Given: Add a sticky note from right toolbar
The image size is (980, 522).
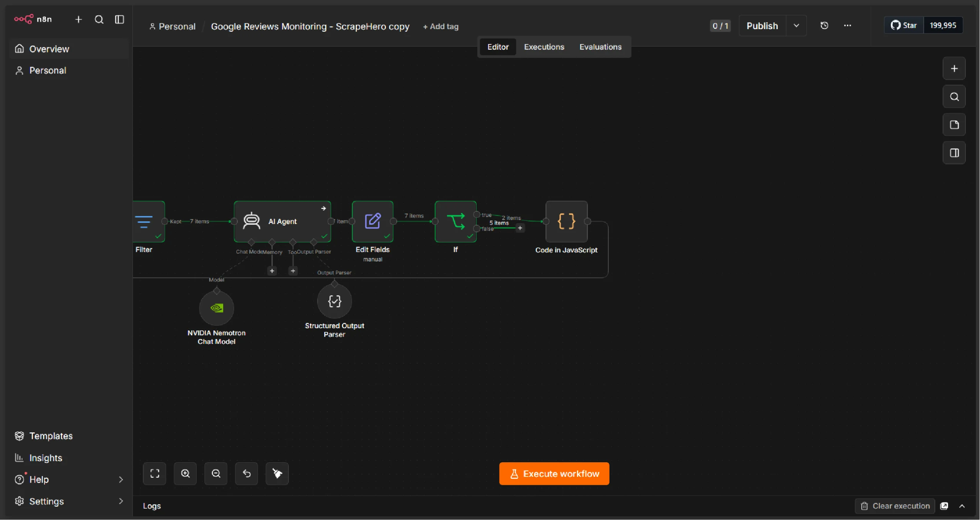Looking at the screenshot, I should pyautogui.click(x=954, y=125).
